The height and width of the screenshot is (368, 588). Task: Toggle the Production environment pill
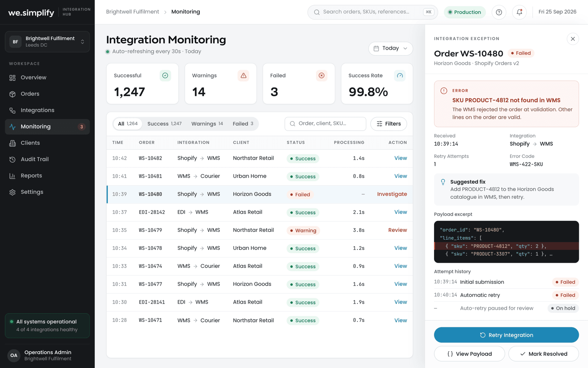coord(465,12)
